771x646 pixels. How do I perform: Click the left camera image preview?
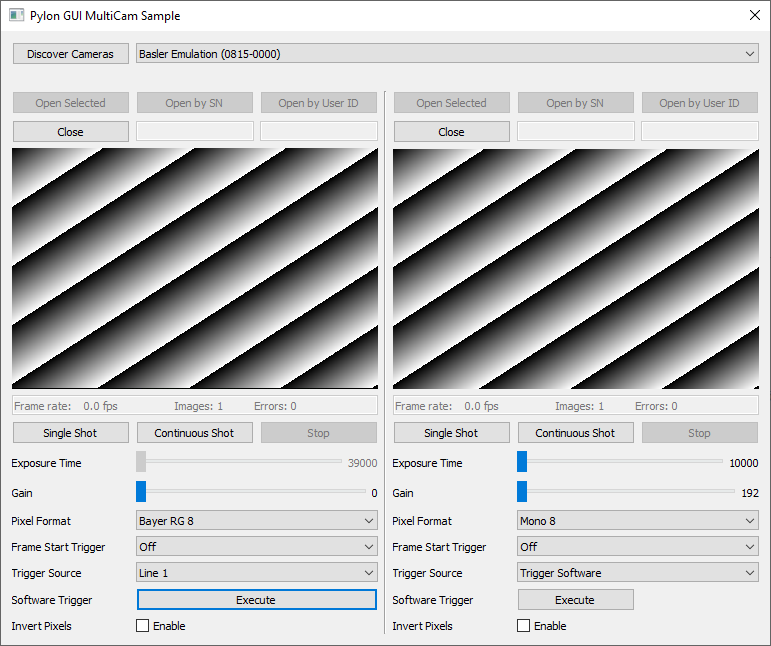coord(195,268)
